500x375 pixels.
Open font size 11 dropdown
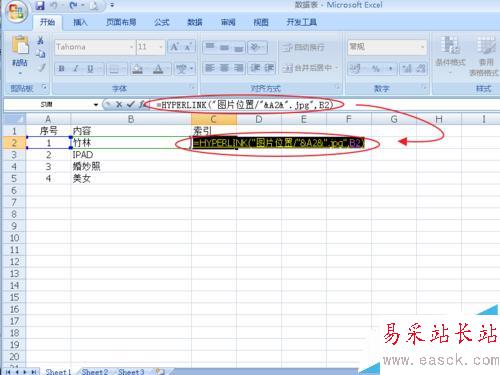pos(161,47)
